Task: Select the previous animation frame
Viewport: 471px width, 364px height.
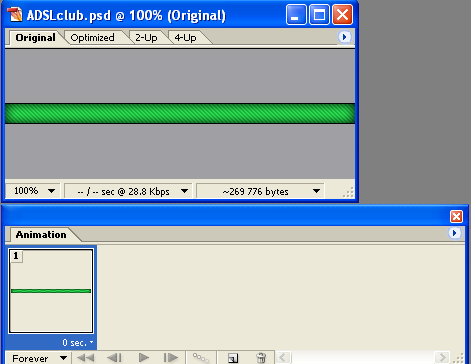Action: [x=114, y=358]
